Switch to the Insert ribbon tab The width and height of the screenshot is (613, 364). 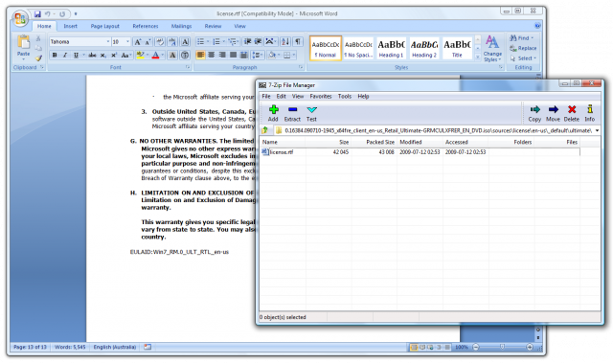point(70,26)
